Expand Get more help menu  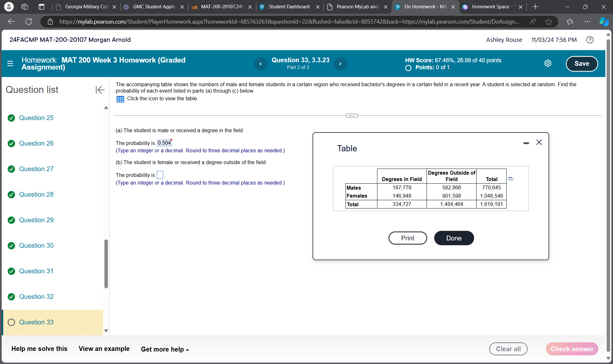pos(165,349)
